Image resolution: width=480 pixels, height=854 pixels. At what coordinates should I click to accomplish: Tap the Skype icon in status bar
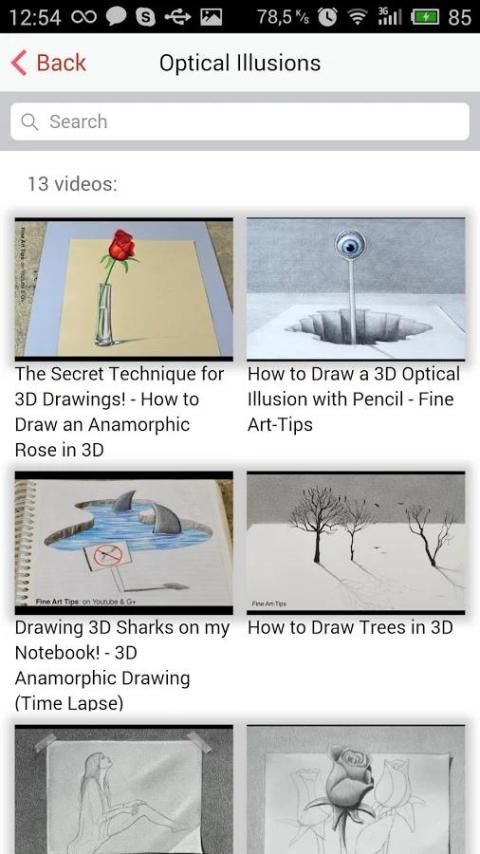click(145, 17)
